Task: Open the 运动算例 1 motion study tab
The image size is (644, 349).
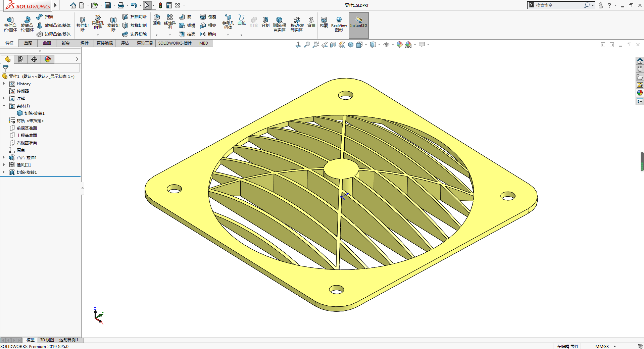Action: [x=69, y=340]
